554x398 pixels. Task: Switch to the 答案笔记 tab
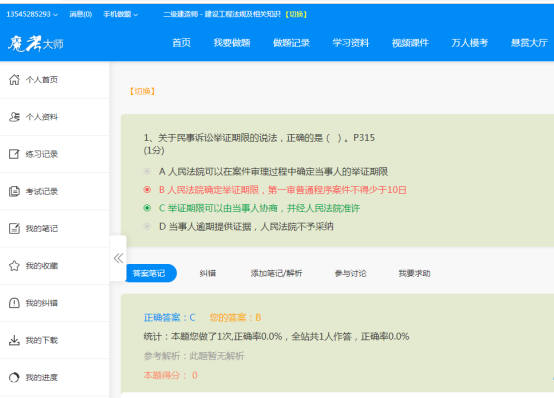(x=149, y=273)
